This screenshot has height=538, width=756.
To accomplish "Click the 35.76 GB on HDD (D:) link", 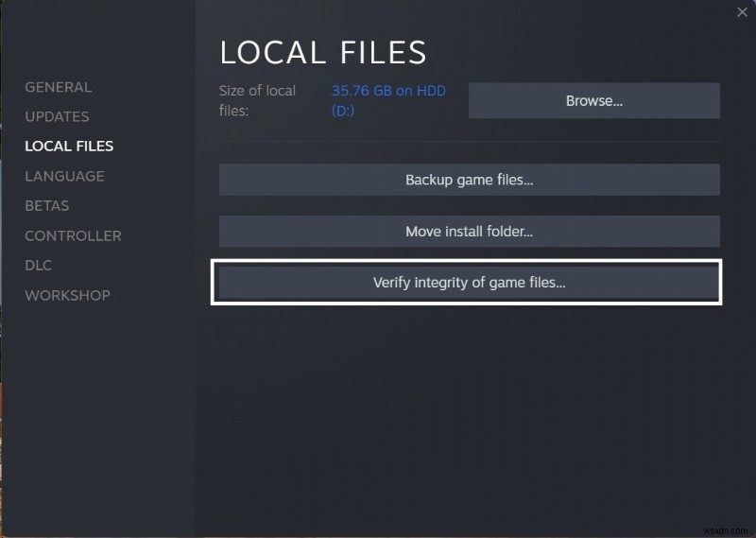I will [388, 100].
